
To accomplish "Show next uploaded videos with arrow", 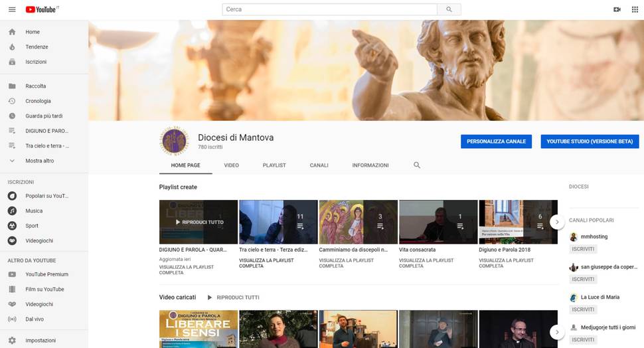I will [x=557, y=332].
